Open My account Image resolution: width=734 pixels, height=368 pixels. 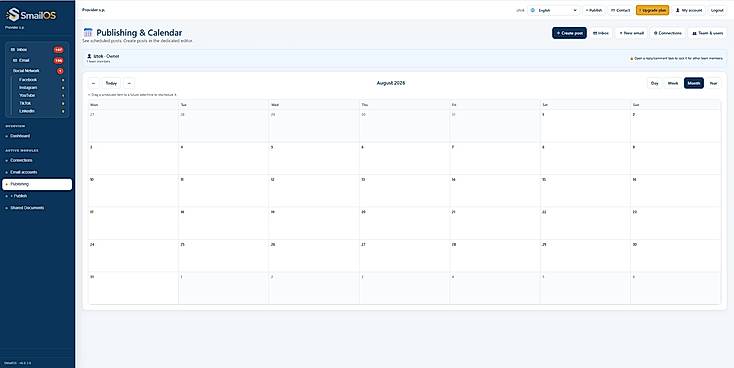pos(689,10)
